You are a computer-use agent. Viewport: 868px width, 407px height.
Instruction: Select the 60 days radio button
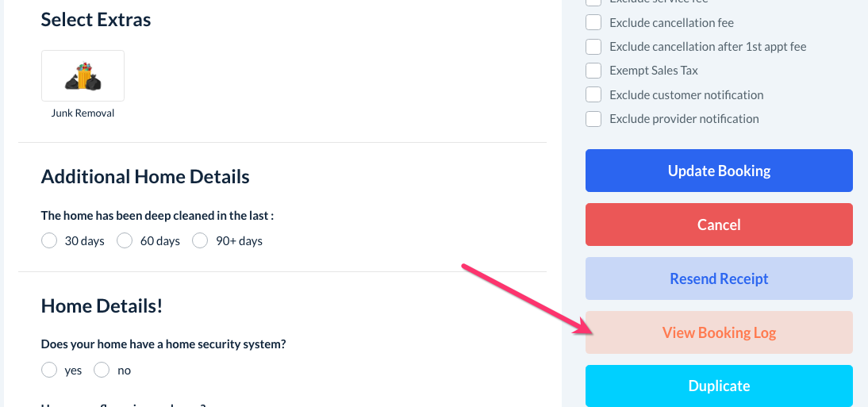[125, 240]
